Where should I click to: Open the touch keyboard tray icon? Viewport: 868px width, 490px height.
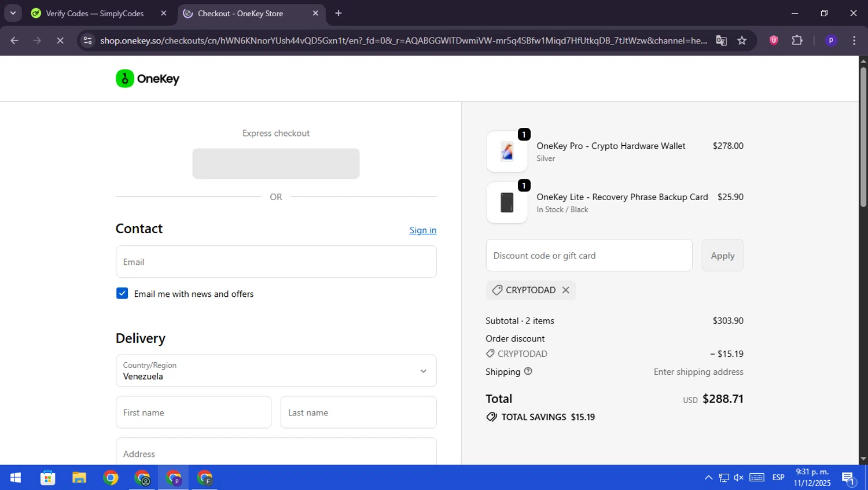coord(757,477)
